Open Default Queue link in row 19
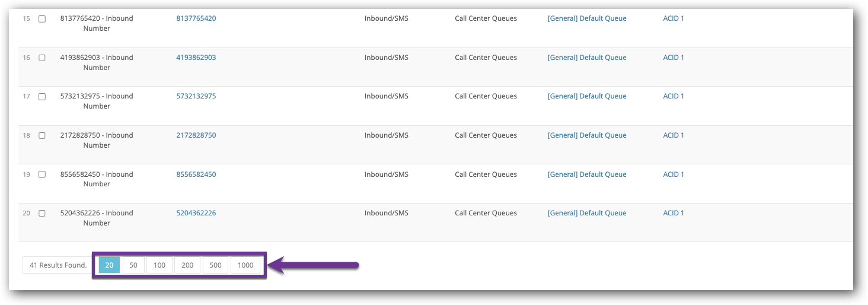The width and height of the screenshot is (868, 305). [x=587, y=174]
